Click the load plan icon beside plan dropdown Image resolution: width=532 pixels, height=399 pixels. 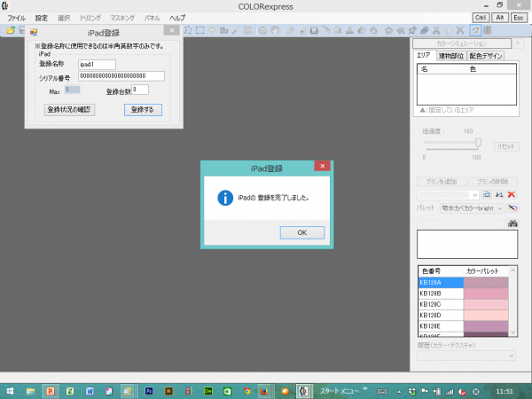coord(487,194)
